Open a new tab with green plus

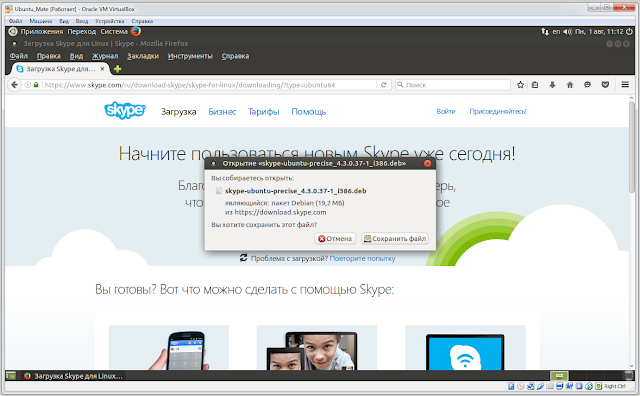(118, 69)
